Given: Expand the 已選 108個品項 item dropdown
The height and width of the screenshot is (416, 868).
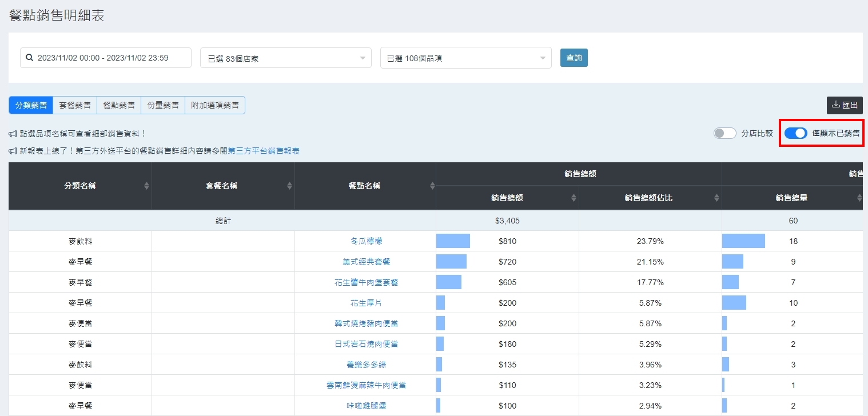Looking at the screenshot, I should coord(465,58).
